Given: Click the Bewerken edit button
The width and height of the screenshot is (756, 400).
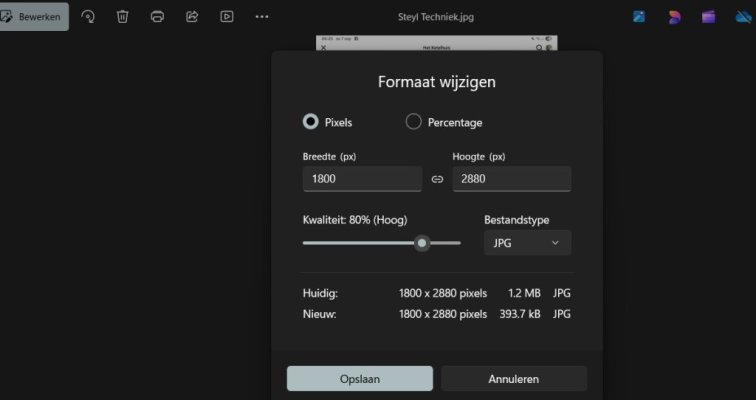Looking at the screenshot, I should point(34,17).
